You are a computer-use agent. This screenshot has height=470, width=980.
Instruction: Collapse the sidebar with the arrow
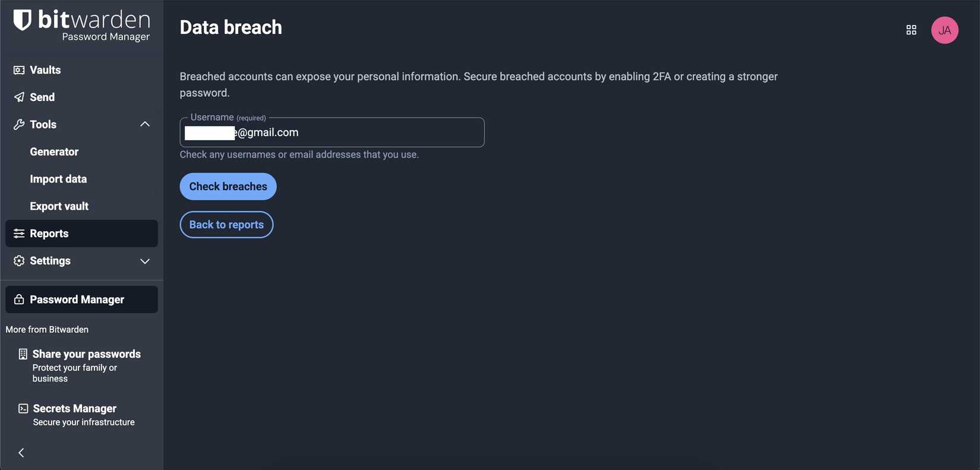tap(20, 452)
